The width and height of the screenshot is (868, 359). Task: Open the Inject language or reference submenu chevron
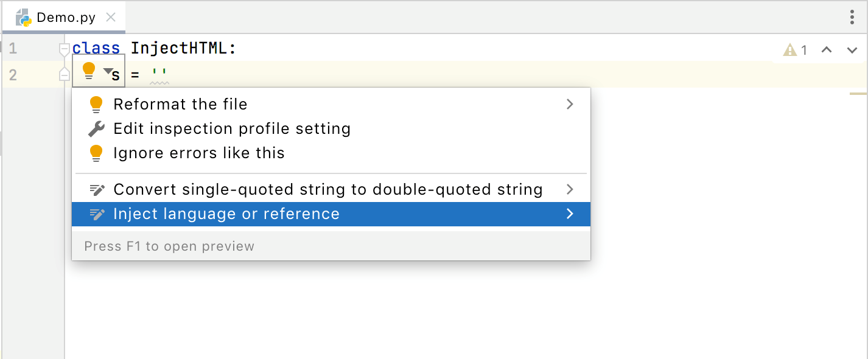pyautogui.click(x=570, y=214)
